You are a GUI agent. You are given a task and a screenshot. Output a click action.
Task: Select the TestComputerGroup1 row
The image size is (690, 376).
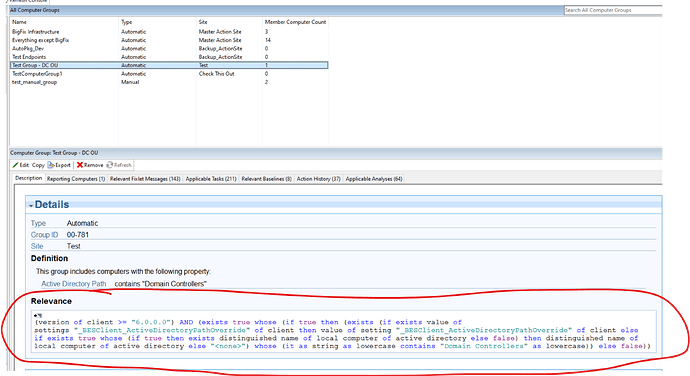pyautogui.click(x=169, y=74)
